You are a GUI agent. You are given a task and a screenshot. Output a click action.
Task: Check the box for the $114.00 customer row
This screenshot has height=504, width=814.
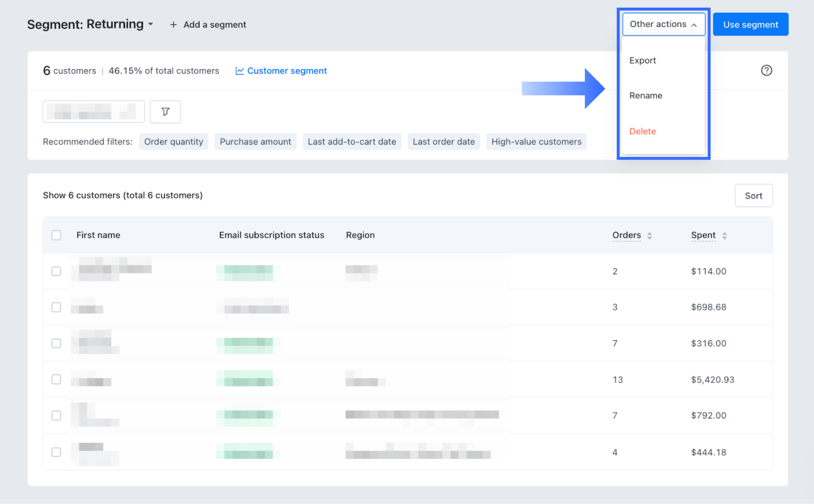pos(56,271)
